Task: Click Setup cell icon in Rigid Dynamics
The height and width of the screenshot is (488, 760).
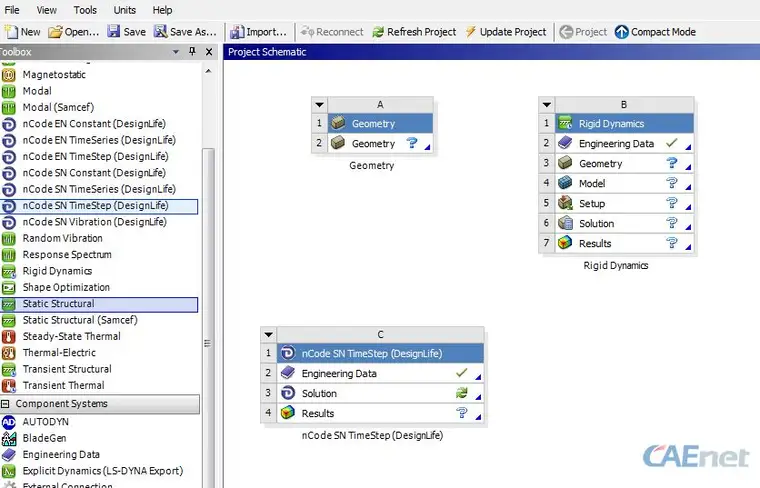Action: (x=565, y=203)
